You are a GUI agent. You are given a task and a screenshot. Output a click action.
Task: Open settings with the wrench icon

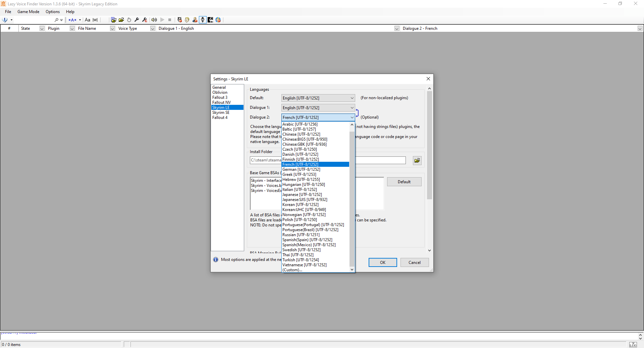tap(137, 20)
